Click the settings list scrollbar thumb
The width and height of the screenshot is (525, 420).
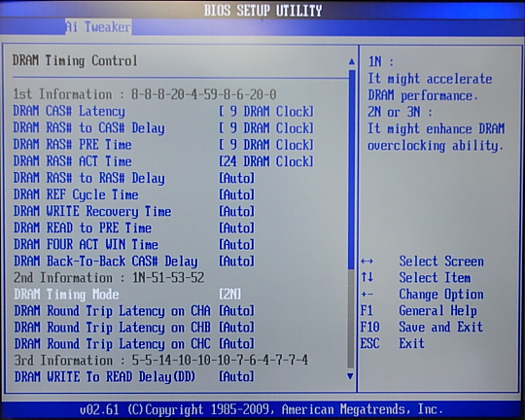tap(352, 169)
